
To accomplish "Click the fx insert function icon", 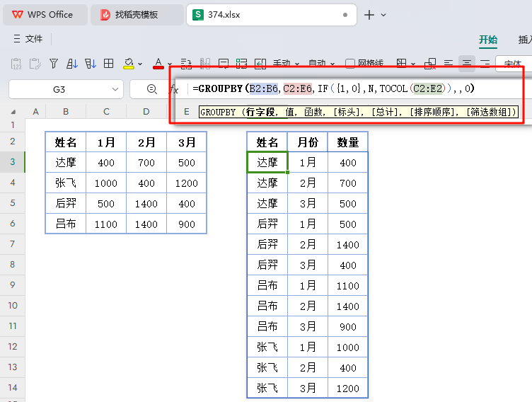I will coord(174,89).
